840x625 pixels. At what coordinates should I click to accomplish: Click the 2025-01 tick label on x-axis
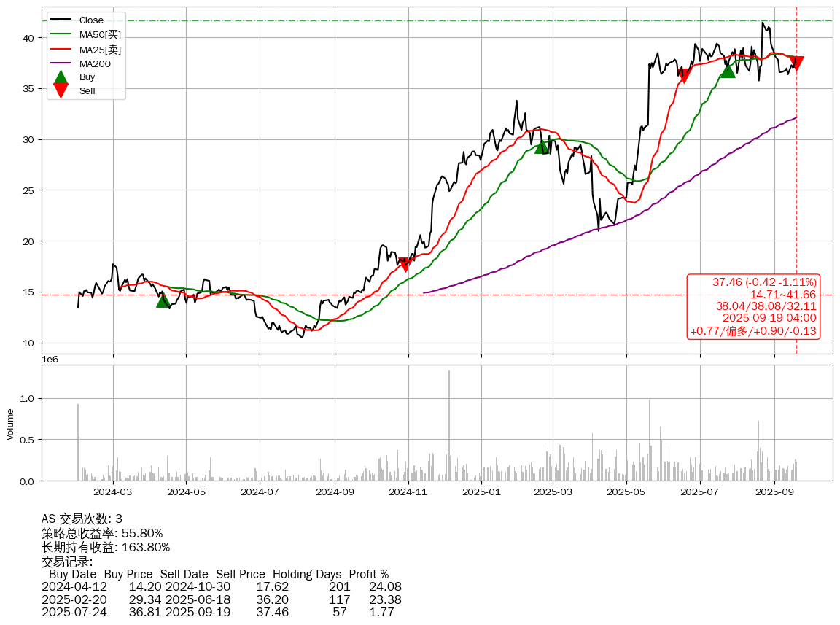(481, 492)
